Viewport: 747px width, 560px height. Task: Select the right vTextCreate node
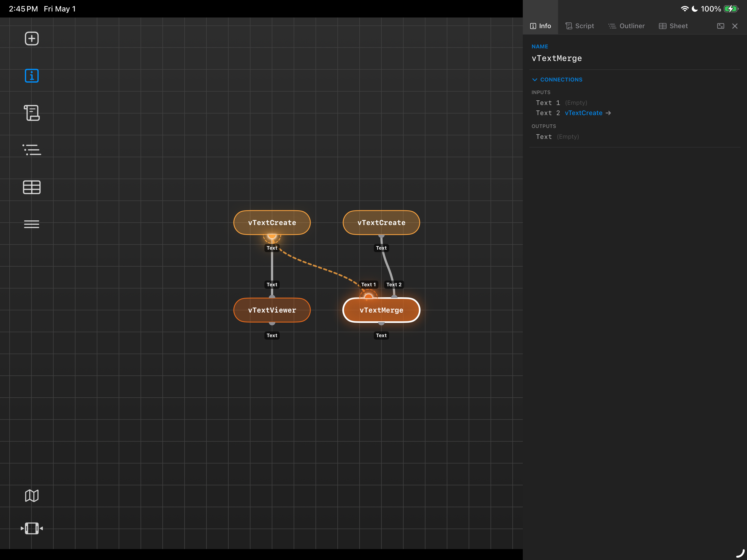pyautogui.click(x=381, y=223)
